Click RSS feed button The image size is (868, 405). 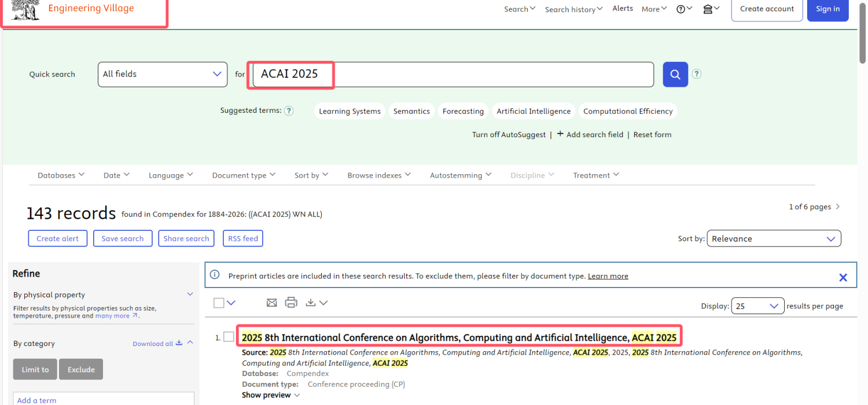click(x=243, y=238)
